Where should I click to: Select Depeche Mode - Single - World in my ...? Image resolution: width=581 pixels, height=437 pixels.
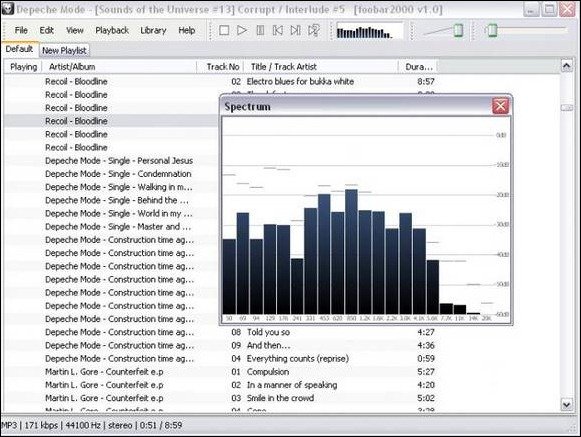(119, 213)
